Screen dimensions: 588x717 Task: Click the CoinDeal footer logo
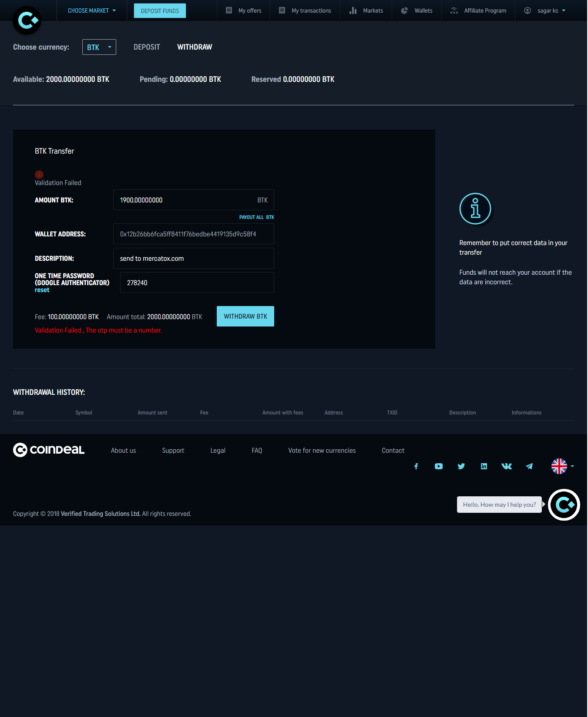(x=49, y=450)
